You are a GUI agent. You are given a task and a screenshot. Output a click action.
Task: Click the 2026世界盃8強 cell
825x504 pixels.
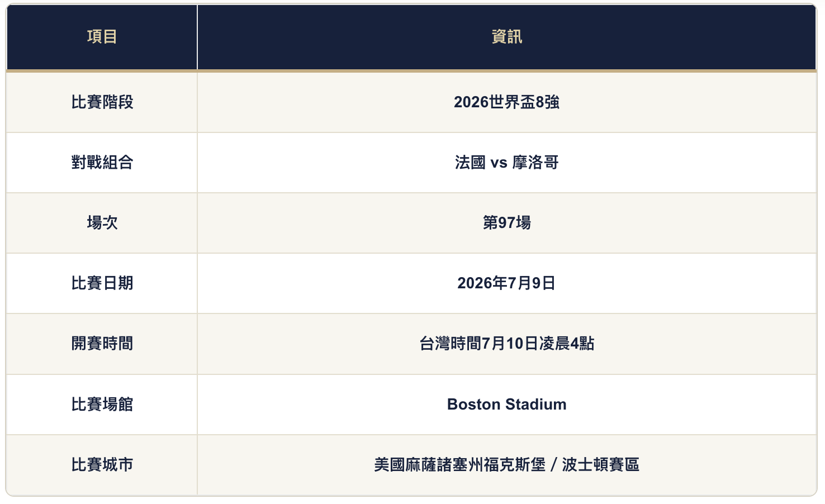507,102
